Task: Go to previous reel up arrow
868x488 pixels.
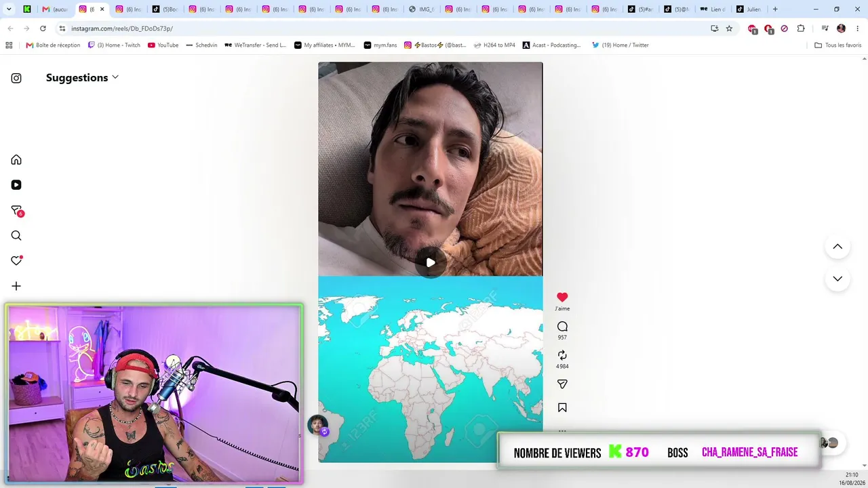Action: (837, 247)
